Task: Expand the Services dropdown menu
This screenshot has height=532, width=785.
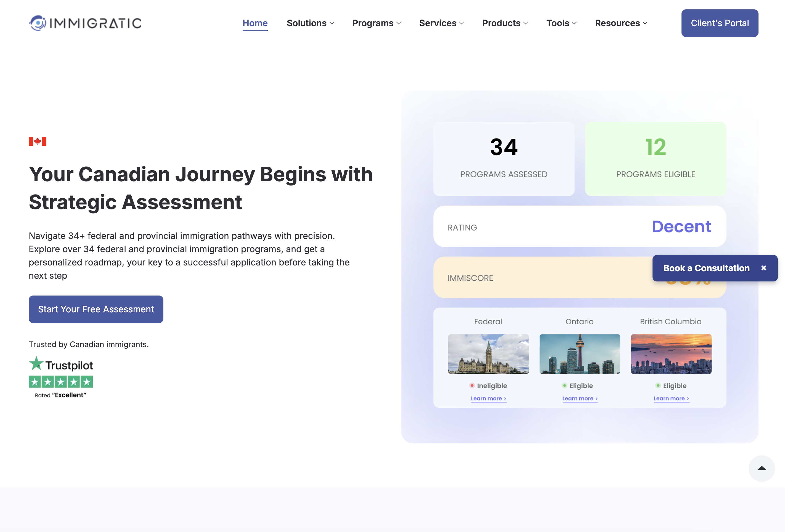Action: [441, 23]
